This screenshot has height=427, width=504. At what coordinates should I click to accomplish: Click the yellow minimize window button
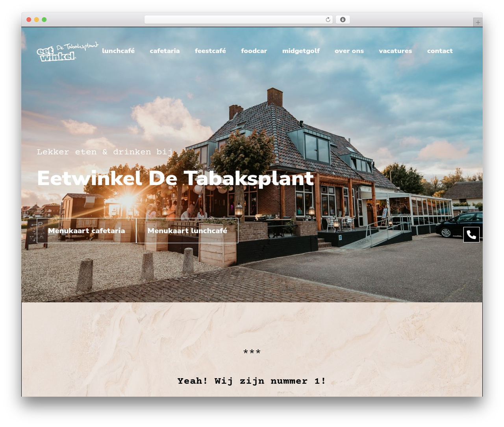click(36, 20)
